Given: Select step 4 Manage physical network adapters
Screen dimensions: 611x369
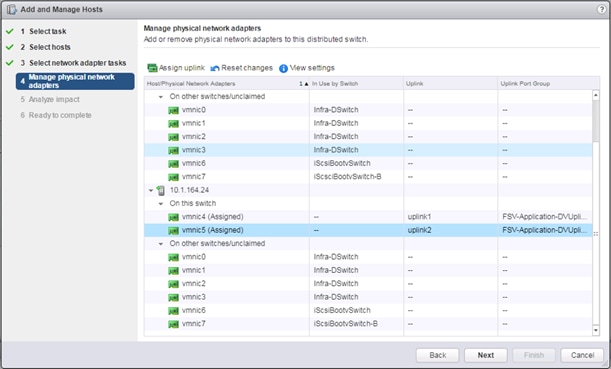Looking at the screenshot, I should [x=75, y=81].
